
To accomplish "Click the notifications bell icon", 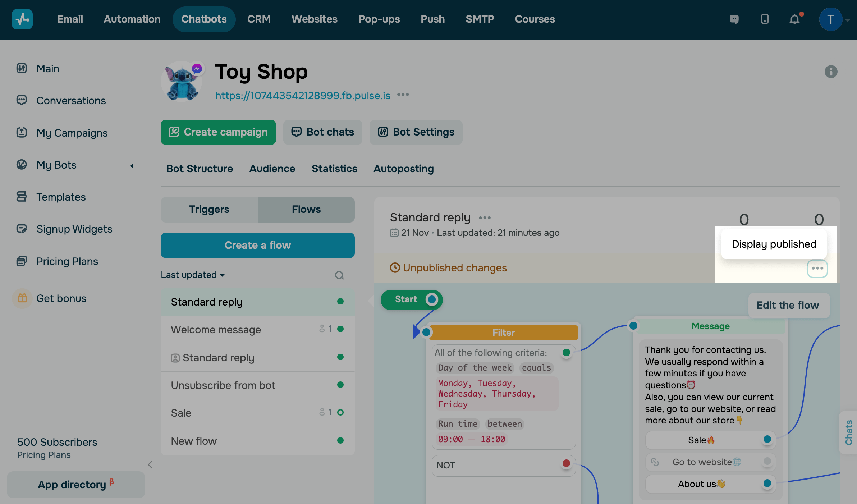I will click(794, 19).
